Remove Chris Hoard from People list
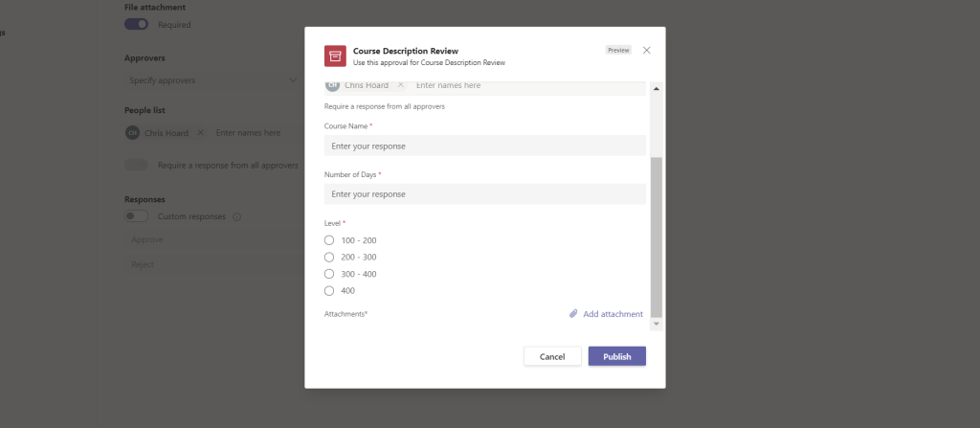This screenshot has width=980, height=428. (x=200, y=133)
